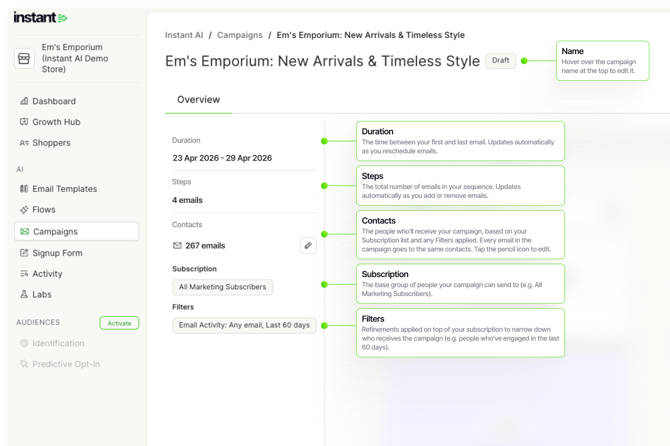Select the Email Templates icon
Image resolution: width=670 pixels, height=446 pixels.
(x=24, y=189)
